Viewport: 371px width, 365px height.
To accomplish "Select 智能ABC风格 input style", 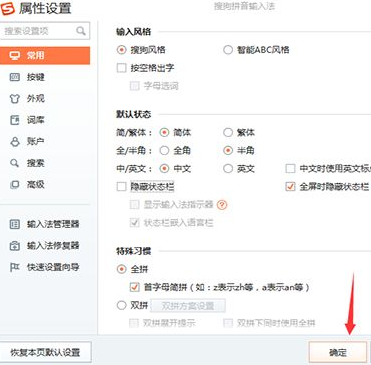I will tap(228, 50).
